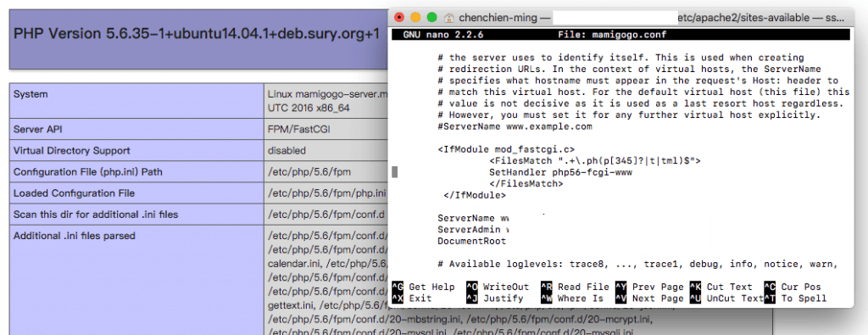Click '^Y Prev Page' nano shortcut
This screenshot has width=868, height=335.
pos(649,287)
